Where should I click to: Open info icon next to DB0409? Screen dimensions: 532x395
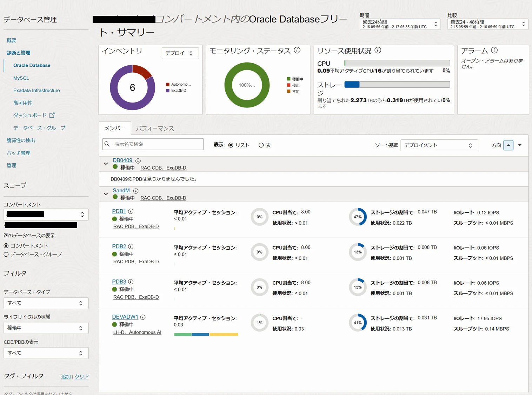[x=138, y=161]
